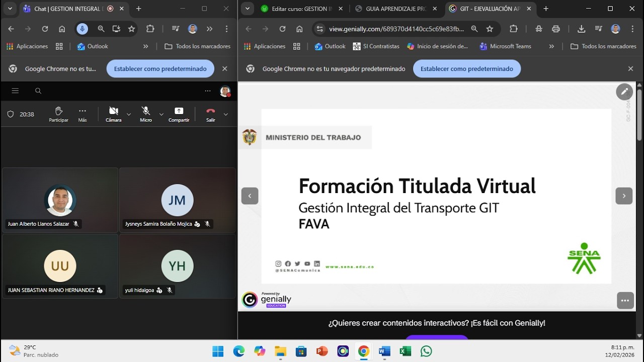The image size is (644, 362).
Task: Open tab search dropdown in Teams Chrome window
Action: [x=10, y=9]
